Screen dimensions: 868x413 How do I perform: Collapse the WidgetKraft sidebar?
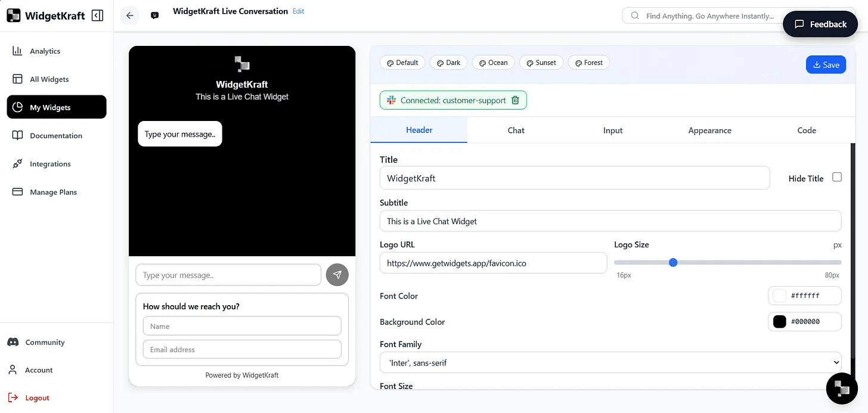click(97, 15)
